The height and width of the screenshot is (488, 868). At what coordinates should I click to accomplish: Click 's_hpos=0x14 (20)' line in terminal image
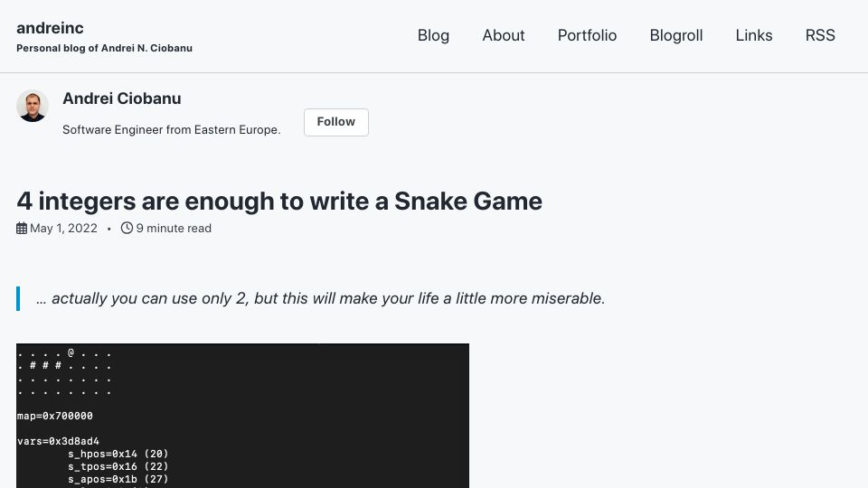click(x=118, y=454)
